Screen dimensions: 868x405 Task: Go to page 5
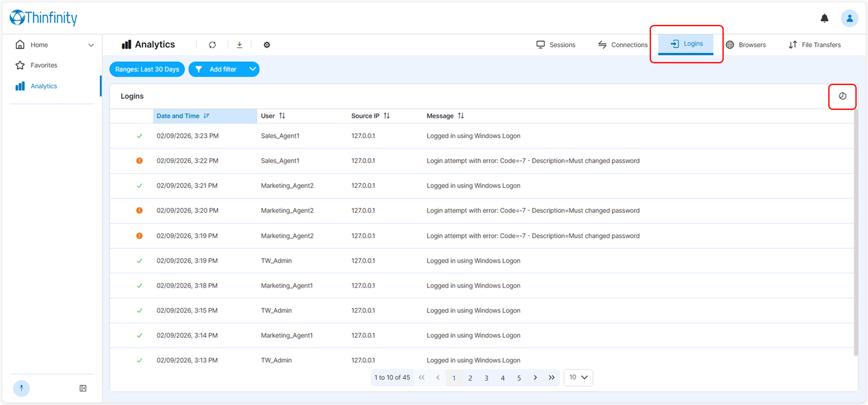pos(519,377)
